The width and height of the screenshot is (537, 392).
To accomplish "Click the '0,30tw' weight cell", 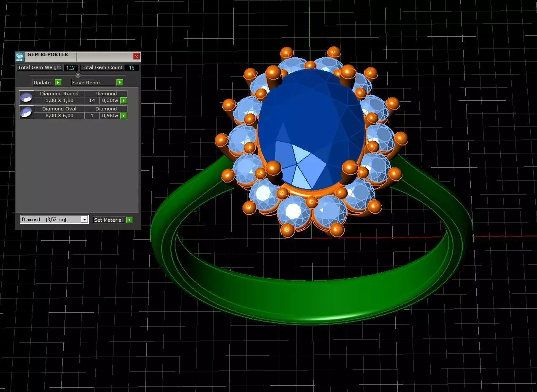I will [110, 100].
